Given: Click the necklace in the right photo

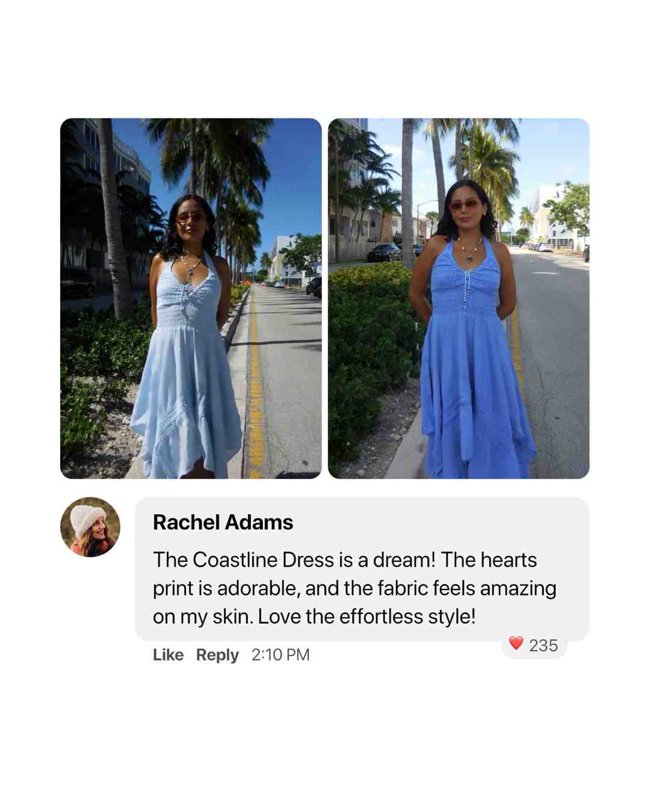Looking at the screenshot, I should 470,247.
